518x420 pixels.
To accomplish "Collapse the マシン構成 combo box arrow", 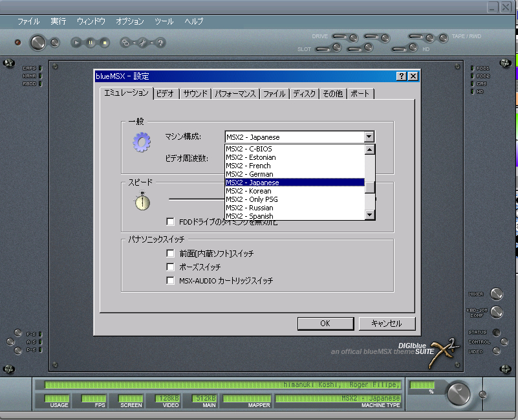I will pos(369,137).
